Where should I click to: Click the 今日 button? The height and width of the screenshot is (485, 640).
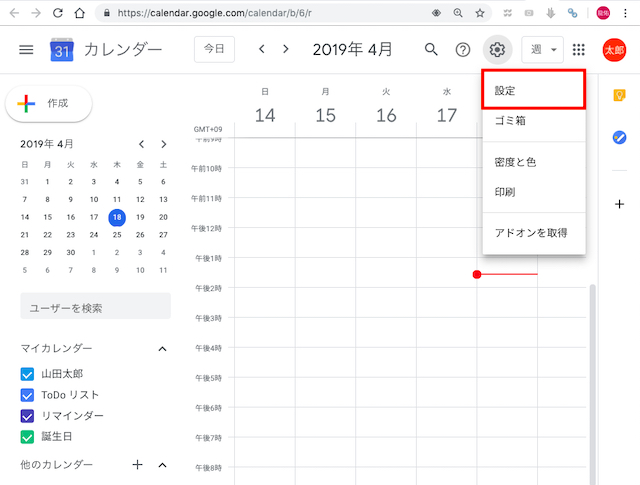(214, 49)
